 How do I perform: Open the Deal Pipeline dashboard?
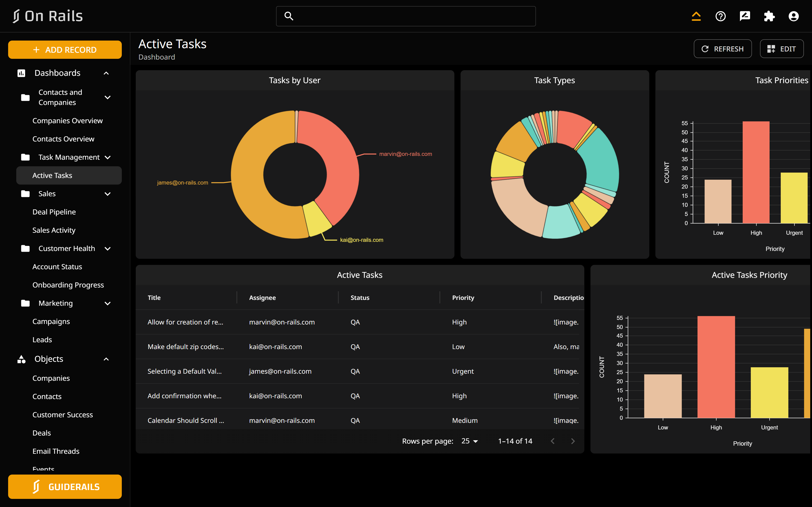[x=54, y=212]
